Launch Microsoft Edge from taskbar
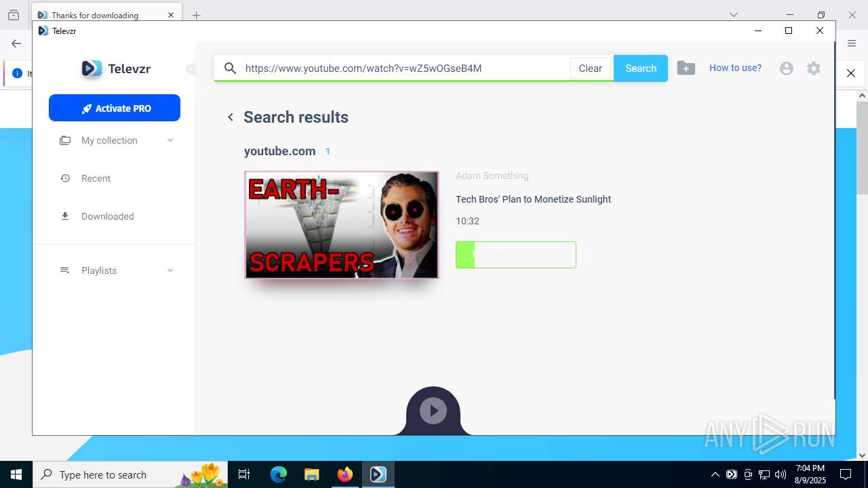Screen dimensions: 868x488 coord(279,474)
